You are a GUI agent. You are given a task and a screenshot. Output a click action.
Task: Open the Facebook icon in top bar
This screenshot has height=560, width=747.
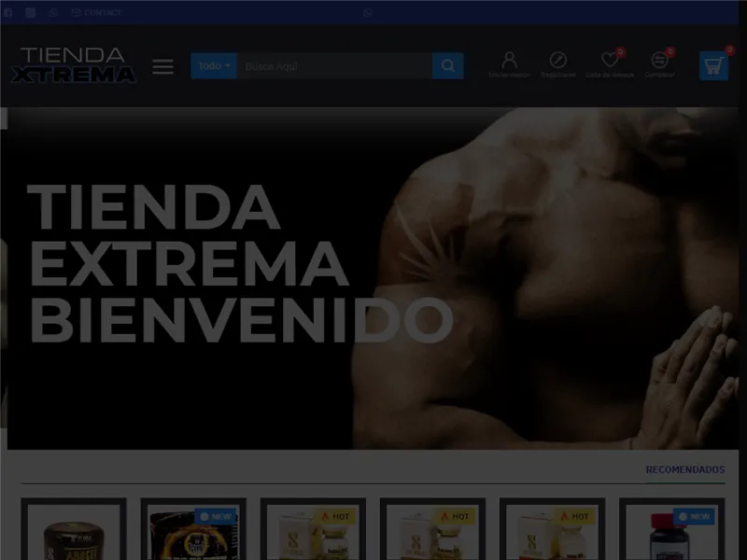[8, 12]
